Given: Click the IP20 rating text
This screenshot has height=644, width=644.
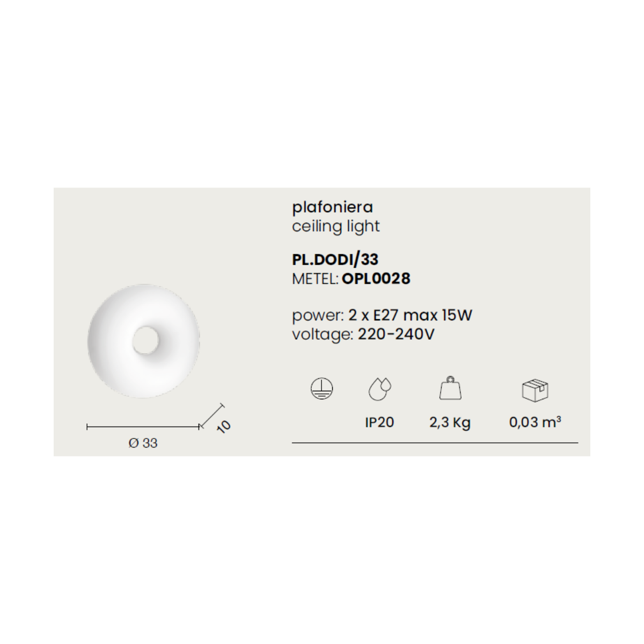Looking at the screenshot, I should tap(379, 422).
